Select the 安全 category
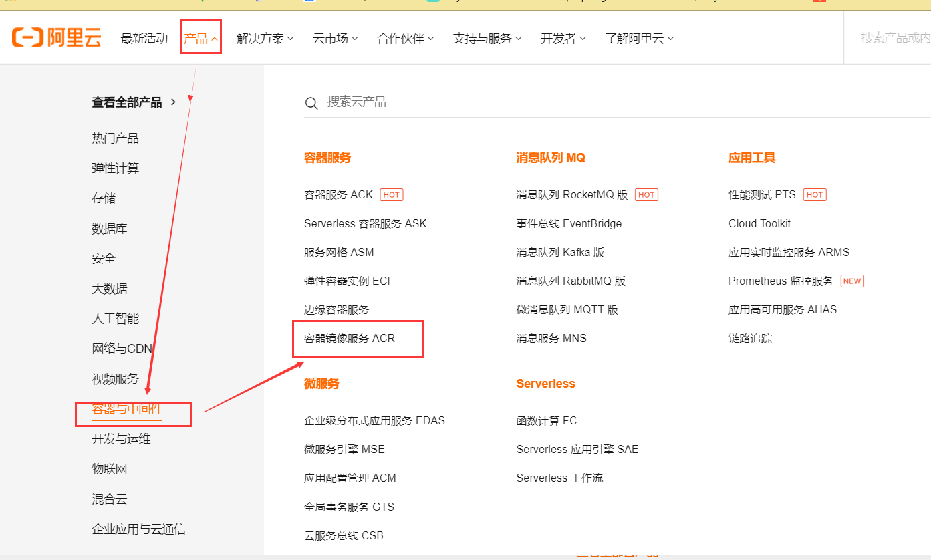 tap(104, 259)
